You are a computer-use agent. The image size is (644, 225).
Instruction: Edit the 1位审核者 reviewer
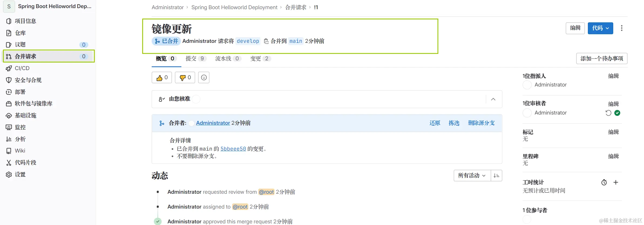613,104
